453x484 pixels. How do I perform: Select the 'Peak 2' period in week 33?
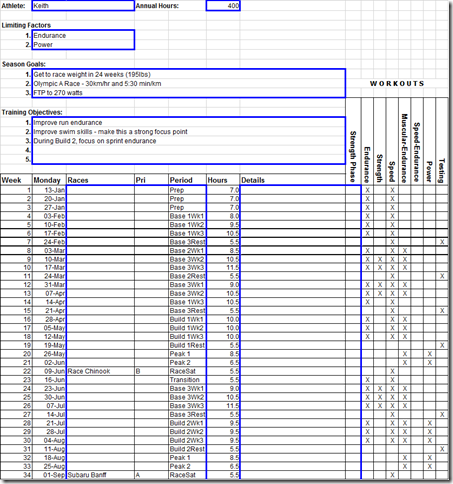point(187,466)
